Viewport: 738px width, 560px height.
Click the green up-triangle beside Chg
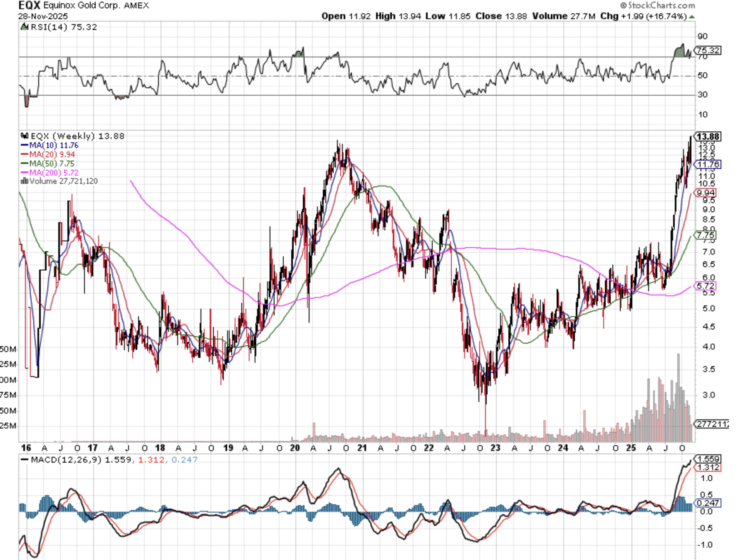tap(692, 17)
